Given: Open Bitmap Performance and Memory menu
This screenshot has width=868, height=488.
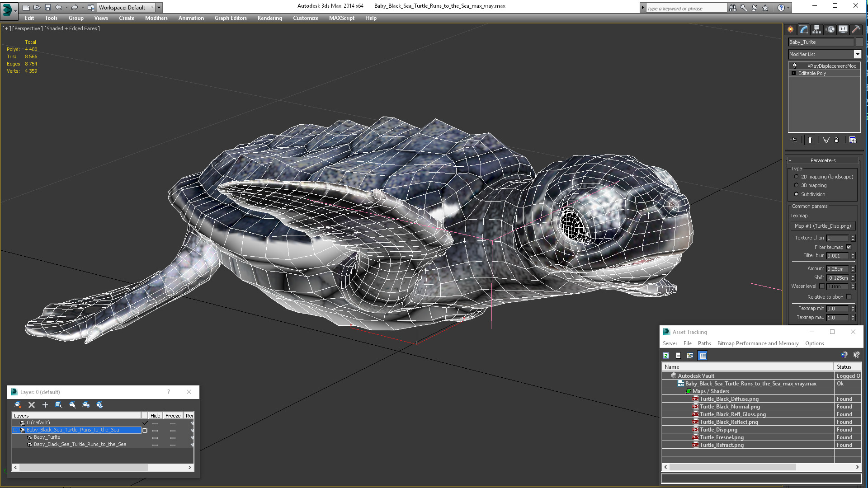Looking at the screenshot, I should click(758, 343).
